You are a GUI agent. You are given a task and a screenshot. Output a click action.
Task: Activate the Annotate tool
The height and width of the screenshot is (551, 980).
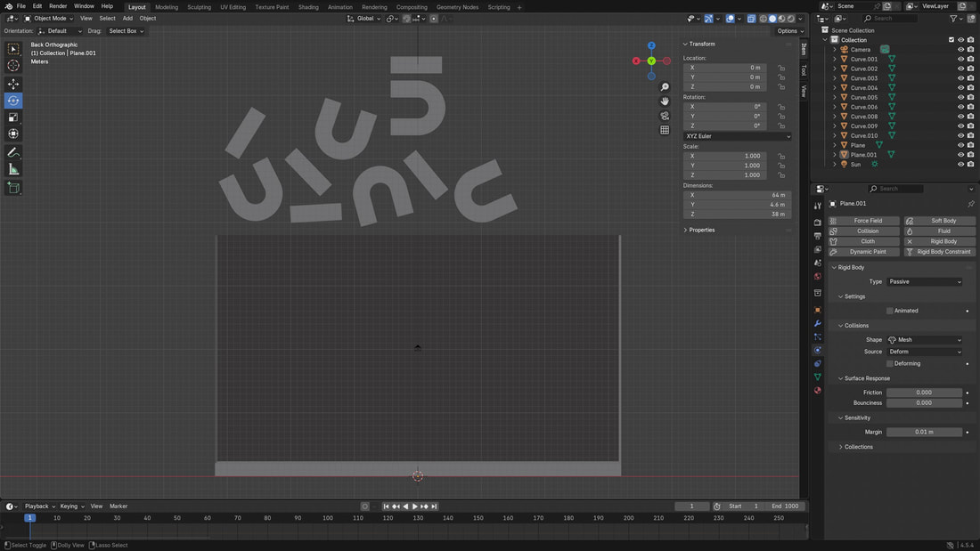pyautogui.click(x=13, y=153)
